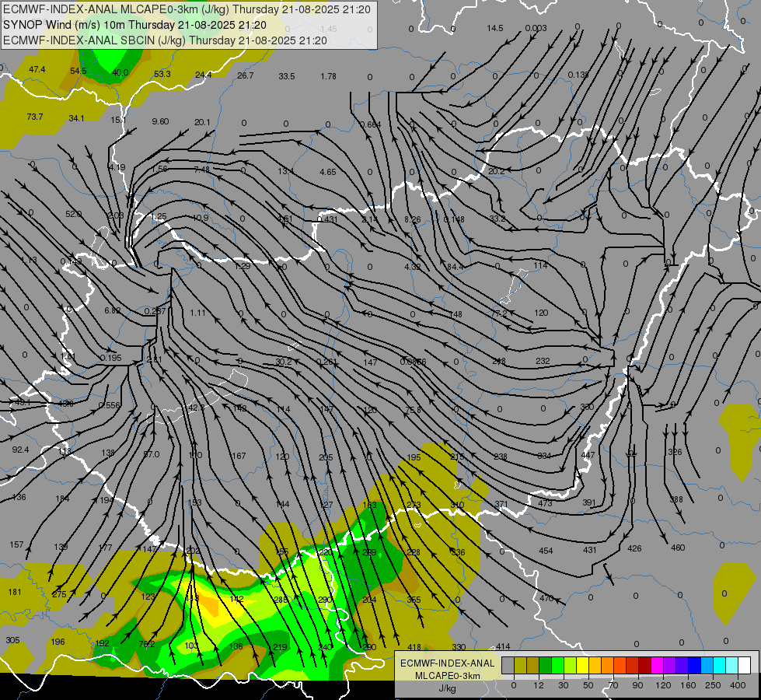Click the map value 84.4
The image size is (761, 700).
(x=456, y=267)
